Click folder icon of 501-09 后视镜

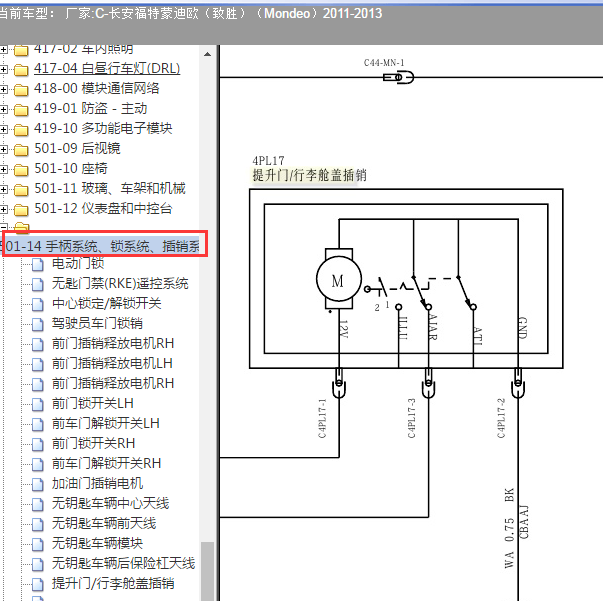pos(21,150)
